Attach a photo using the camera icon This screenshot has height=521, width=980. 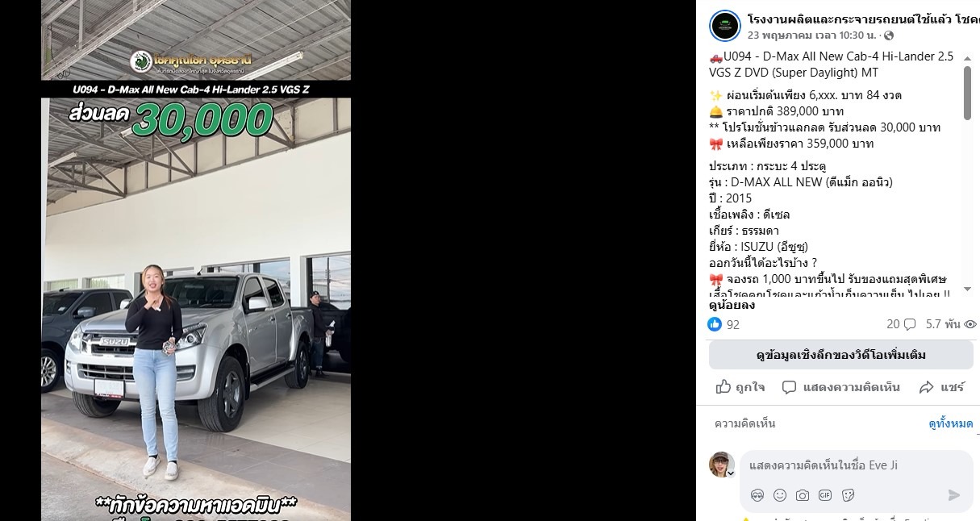[x=802, y=495]
